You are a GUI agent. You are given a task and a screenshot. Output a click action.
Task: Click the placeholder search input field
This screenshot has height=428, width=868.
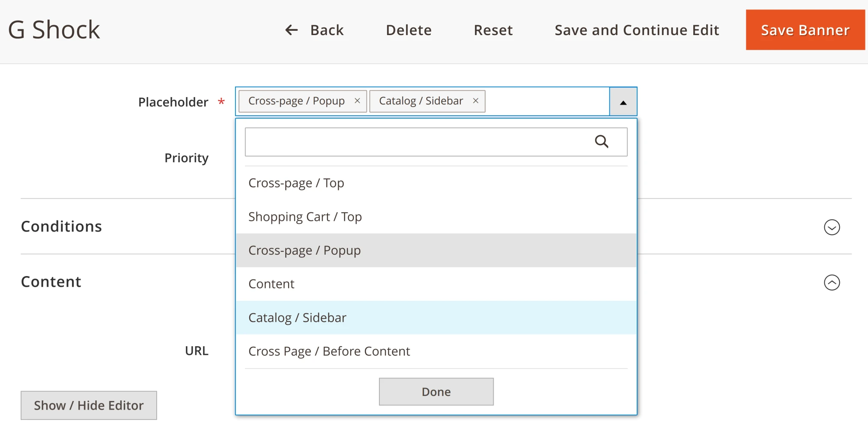tap(411, 142)
